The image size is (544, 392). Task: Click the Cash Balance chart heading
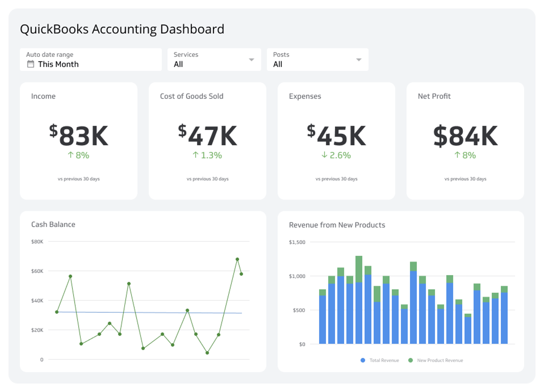point(53,224)
